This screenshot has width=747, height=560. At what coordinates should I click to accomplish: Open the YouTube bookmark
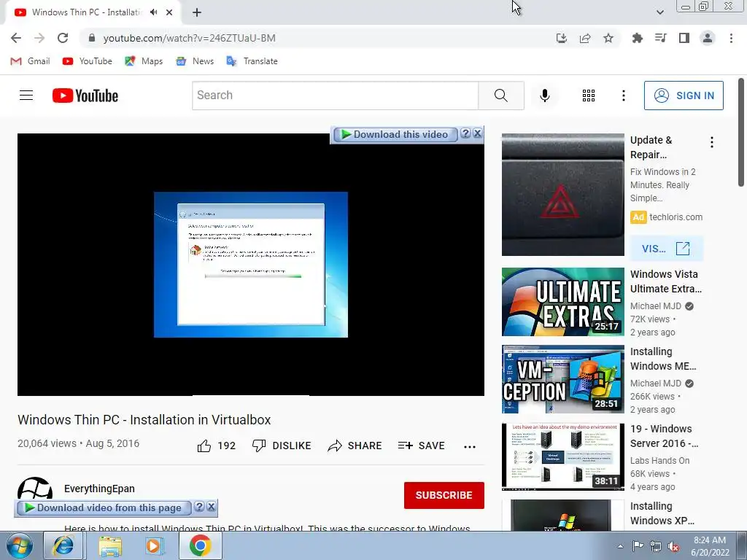point(88,61)
